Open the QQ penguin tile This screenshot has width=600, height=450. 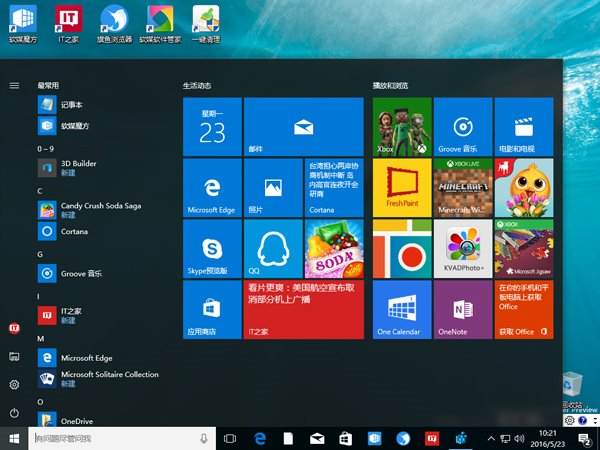tap(273, 248)
